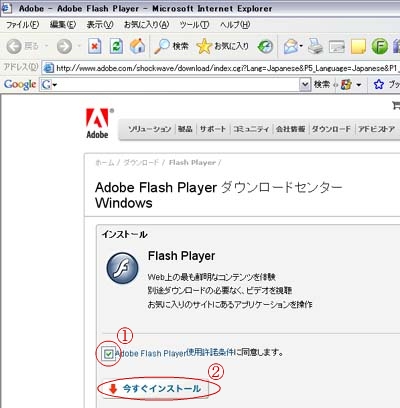The height and width of the screenshot is (408, 400).
Task: Click the Back arrow button
Action: [x=14, y=46]
